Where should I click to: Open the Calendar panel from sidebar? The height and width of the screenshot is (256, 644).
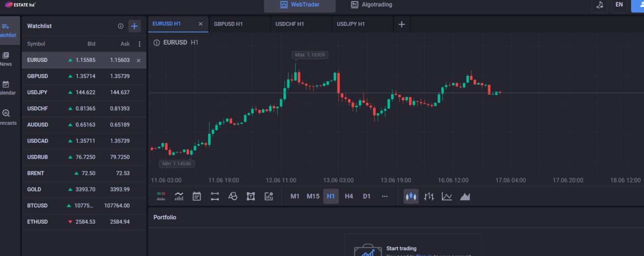pyautogui.click(x=6, y=88)
